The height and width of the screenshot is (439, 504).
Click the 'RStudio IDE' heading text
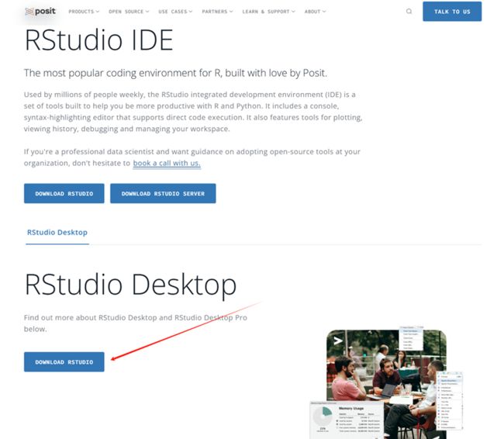(99, 40)
